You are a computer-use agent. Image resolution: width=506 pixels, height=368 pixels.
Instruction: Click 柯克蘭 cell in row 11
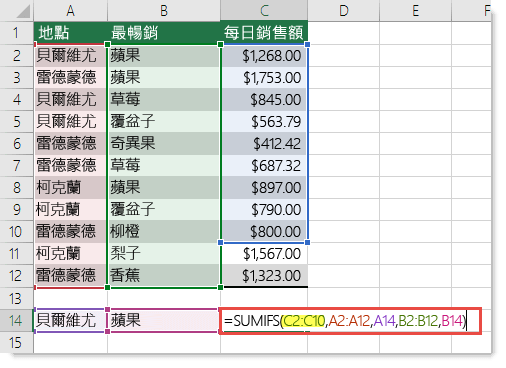click(x=70, y=254)
